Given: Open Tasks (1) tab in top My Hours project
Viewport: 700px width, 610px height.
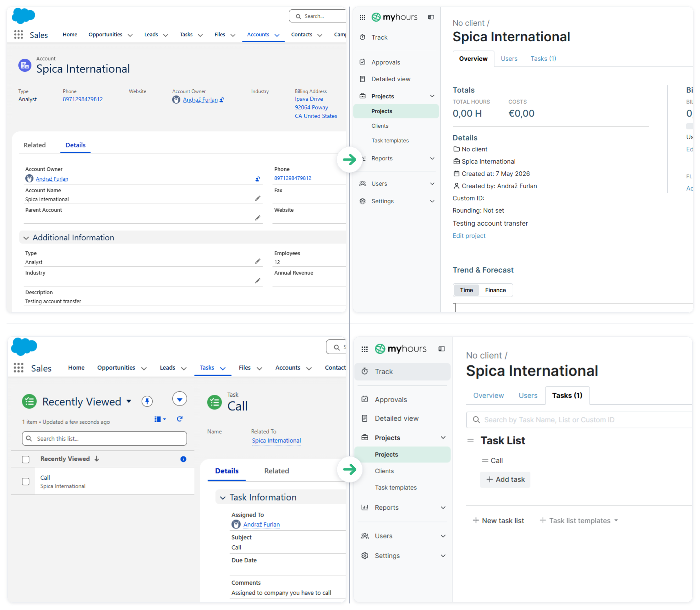Looking at the screenshot, I should (543, 59).
